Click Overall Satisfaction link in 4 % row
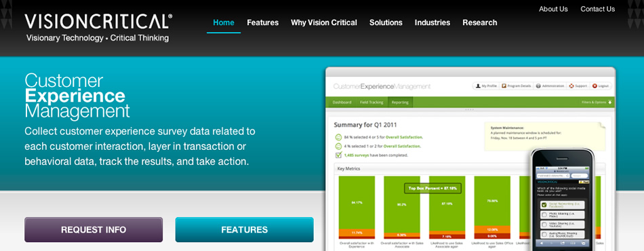Screen dimensions: 644x251 coord(403,147)
